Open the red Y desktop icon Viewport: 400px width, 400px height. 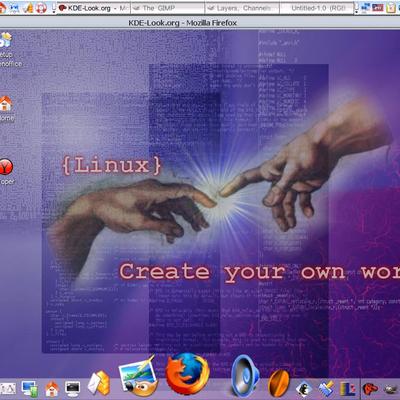7,171
